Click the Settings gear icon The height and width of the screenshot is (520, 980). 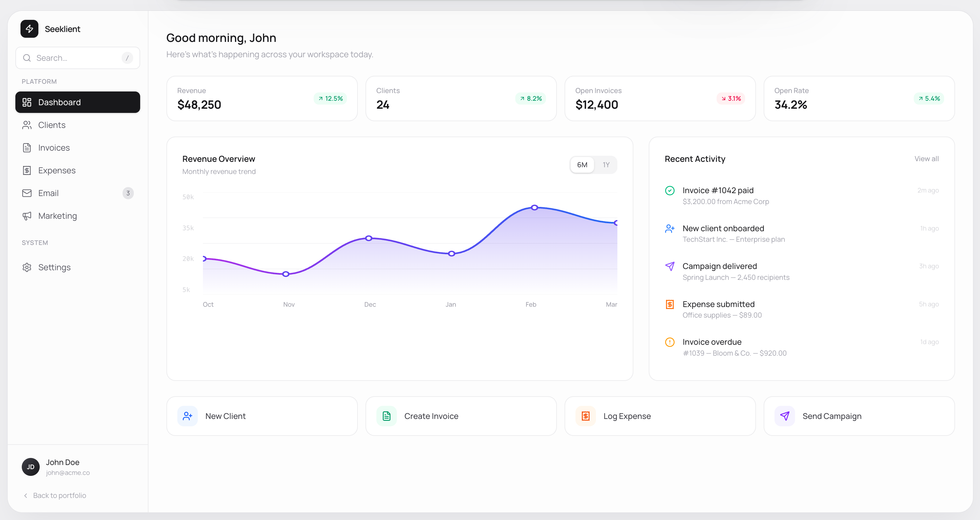[27, 267]
